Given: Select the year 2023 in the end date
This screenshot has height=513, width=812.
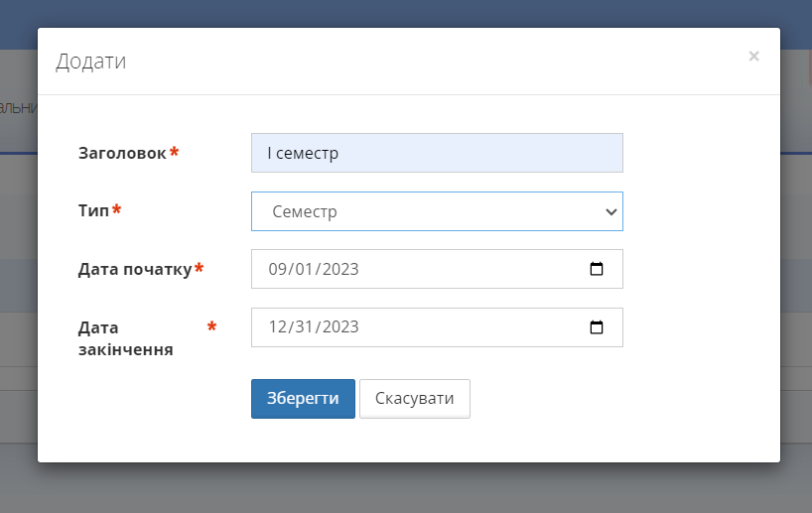Looking at the screenshot, I should coord(339,327).
